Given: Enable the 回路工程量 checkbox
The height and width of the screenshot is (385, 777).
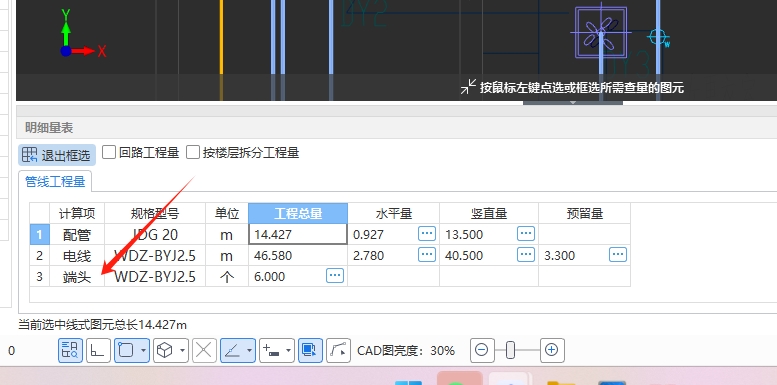Looking at the screenshot, I should point(109,152).
